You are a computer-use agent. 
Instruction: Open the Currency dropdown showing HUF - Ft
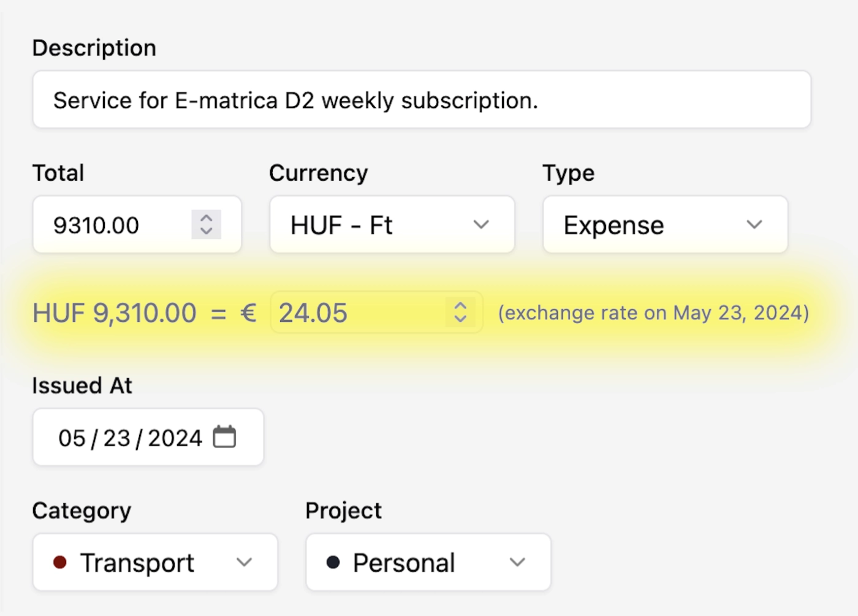click(392, 225)
